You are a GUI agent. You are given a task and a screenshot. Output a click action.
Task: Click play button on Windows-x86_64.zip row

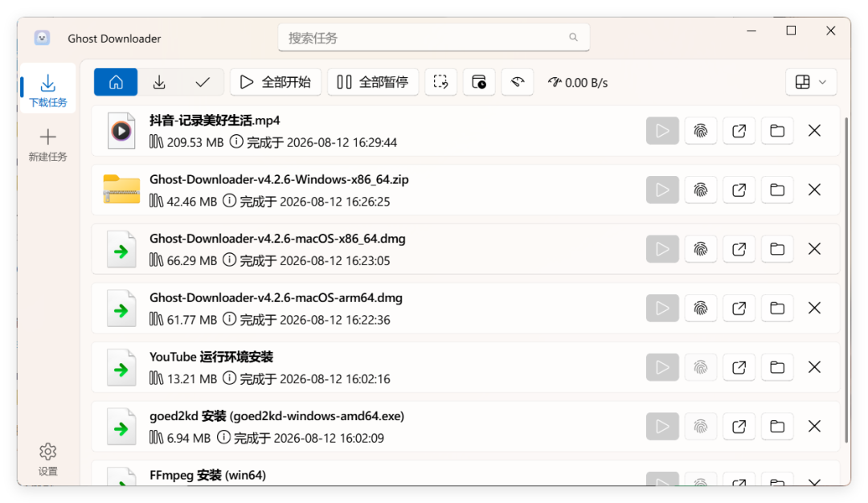pyautogui.click(x=662, y=190)
